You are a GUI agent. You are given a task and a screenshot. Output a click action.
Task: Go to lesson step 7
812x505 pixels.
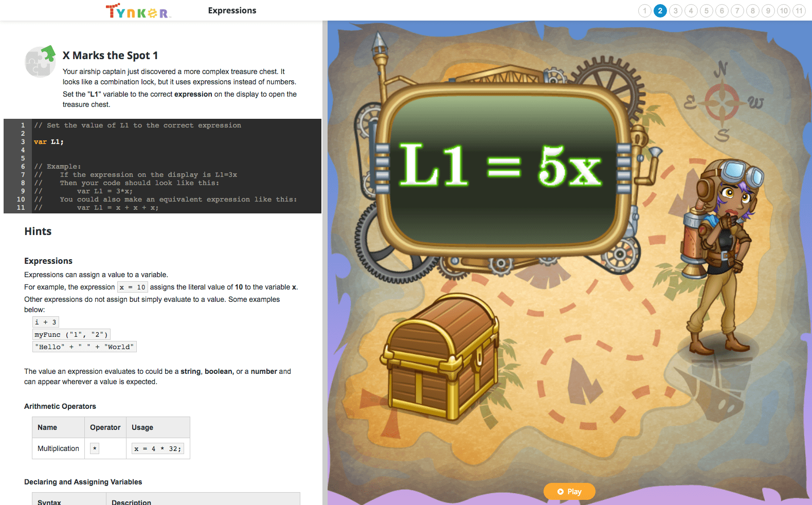click(737, 11)
